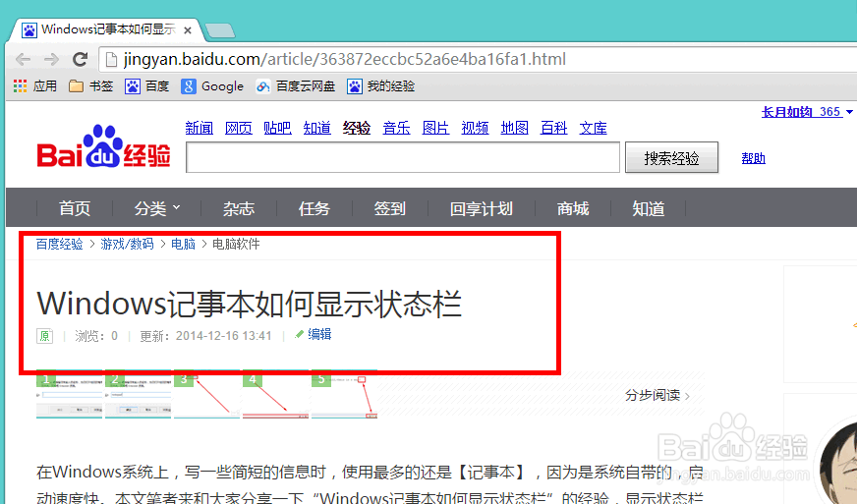
Task: Click the browser back arrow
Action: (24, 59)
